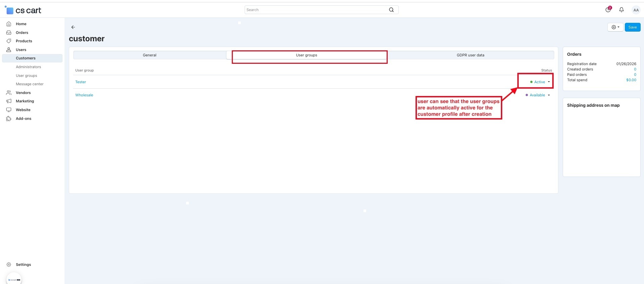Switch to the GDPR user data tab
The height and width of the screenshot is (284, 644).
470,55
